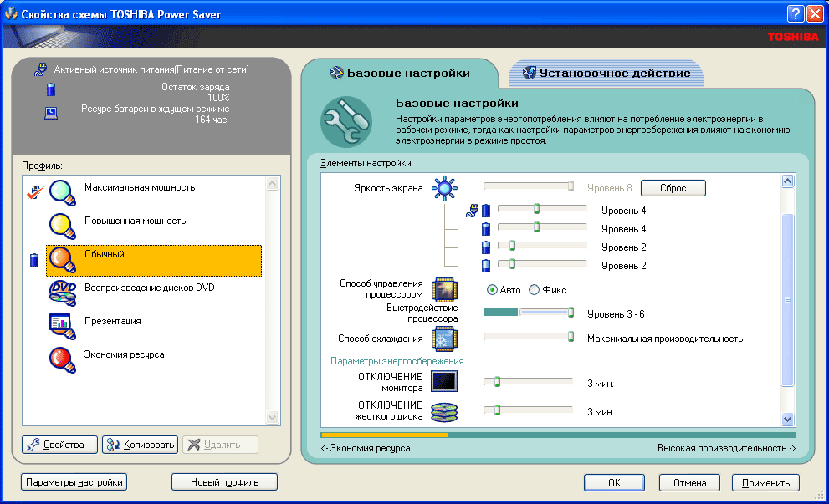The image size is (829, 504).
Task: Click the laptop icon next to Ресурс батареи
Action: click(x=51, y=113)
